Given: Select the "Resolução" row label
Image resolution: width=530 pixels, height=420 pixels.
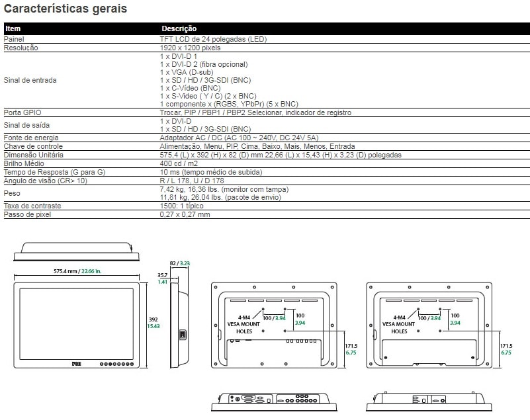Looking at the screenshot, I should pyautogui.click(x=21, y=48).
